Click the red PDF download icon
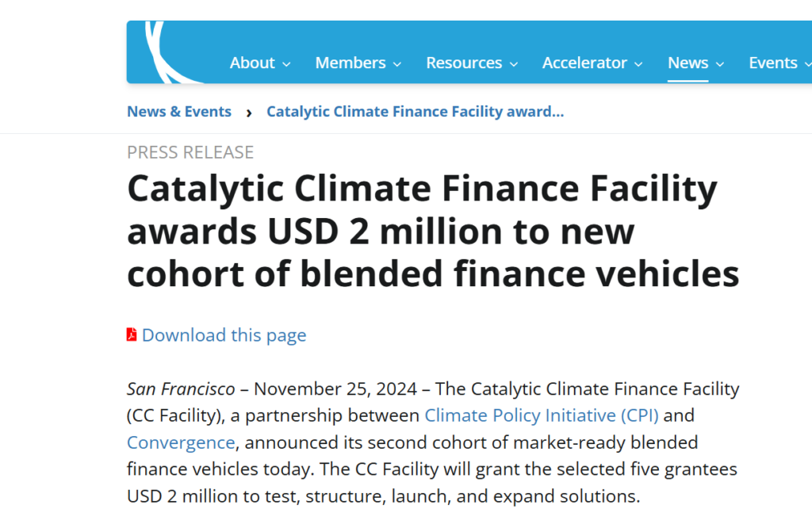Screen dimensions: 812x509 (132, 335)
